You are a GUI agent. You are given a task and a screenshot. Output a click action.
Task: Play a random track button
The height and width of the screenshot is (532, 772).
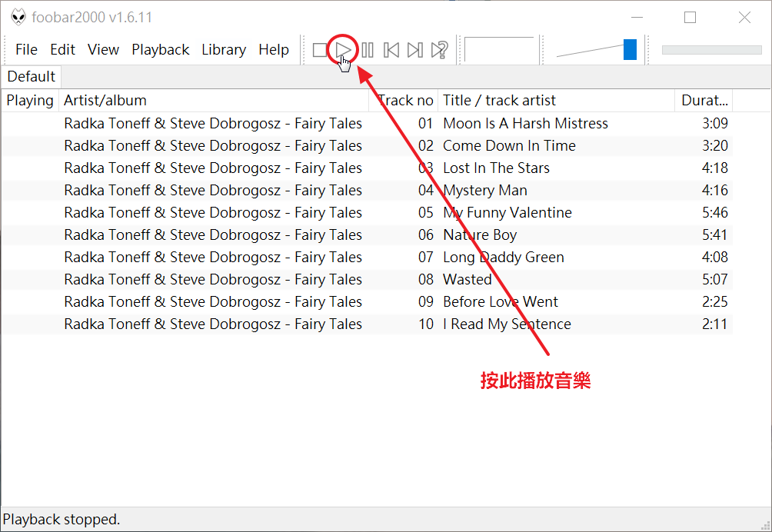[x=439, y=50]
